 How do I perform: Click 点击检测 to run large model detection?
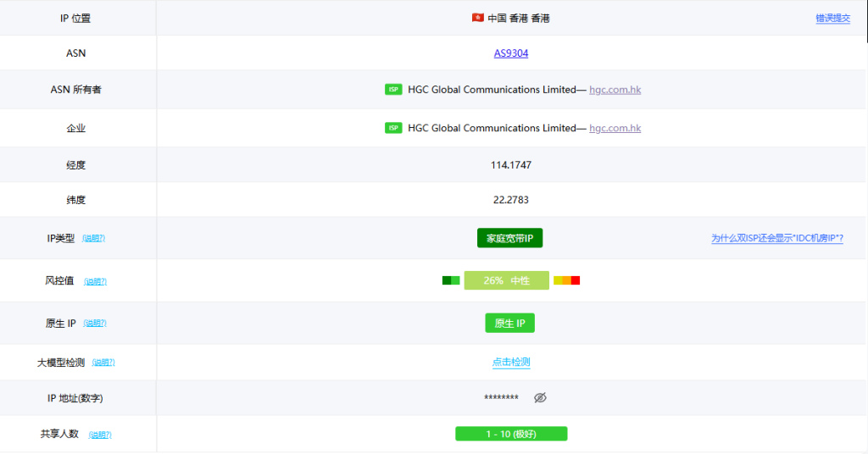click(511, 362)
